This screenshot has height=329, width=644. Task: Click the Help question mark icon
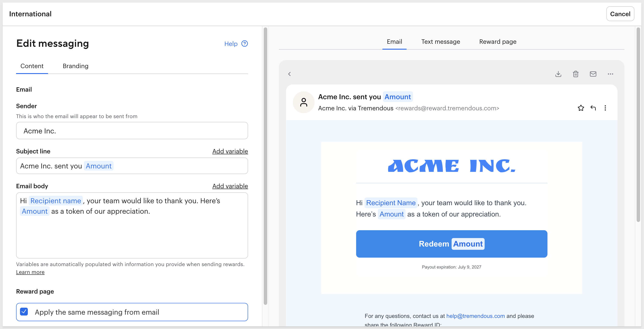click(x=245, y=44)
